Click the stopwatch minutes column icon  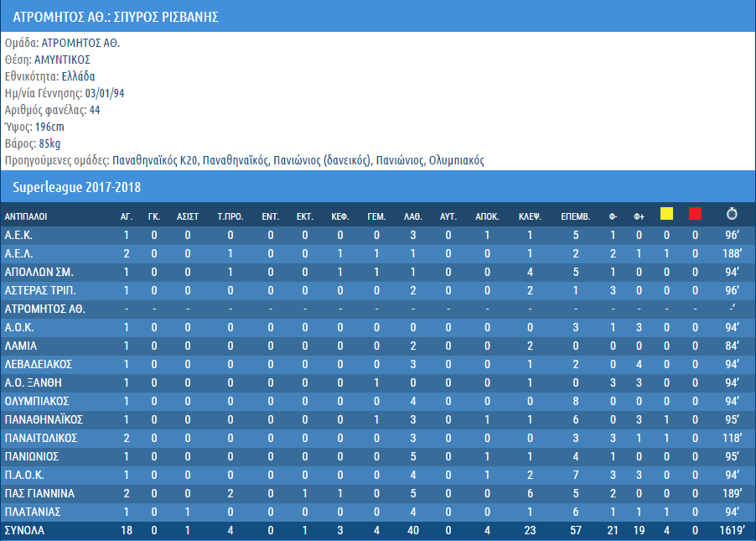(732, 213)
